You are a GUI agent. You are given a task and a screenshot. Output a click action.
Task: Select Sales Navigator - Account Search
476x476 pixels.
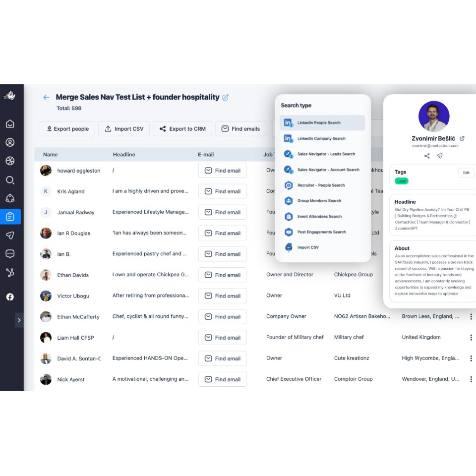[x=322, y=170]
